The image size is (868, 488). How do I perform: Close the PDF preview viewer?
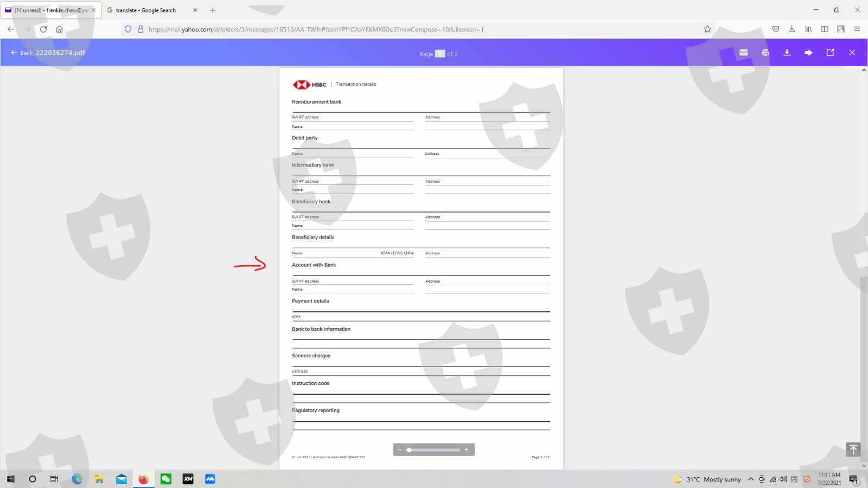(852, 53)
